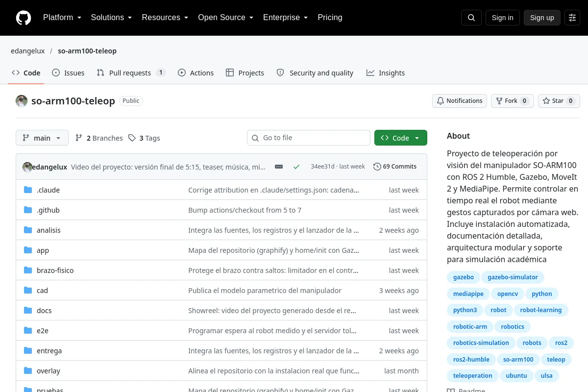Open the search magnifier icon button

[x=471, y=18]
